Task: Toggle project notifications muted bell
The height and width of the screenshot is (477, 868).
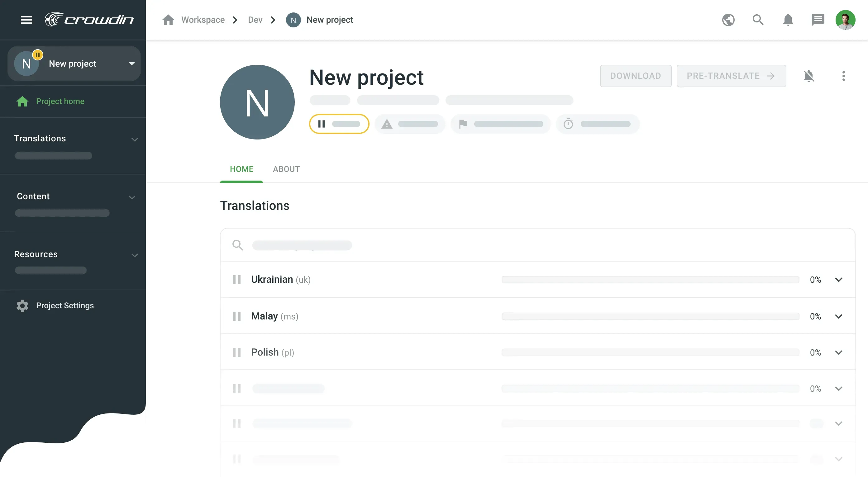Action: 809,76
